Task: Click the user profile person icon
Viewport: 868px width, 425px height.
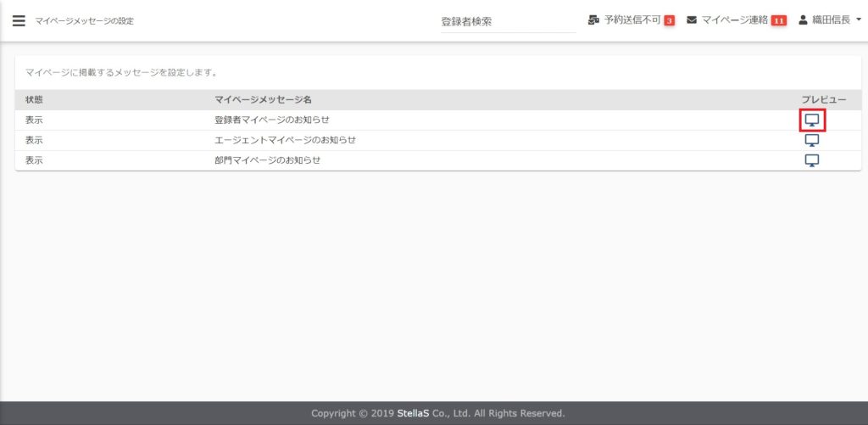Action: tap(804, 20)
